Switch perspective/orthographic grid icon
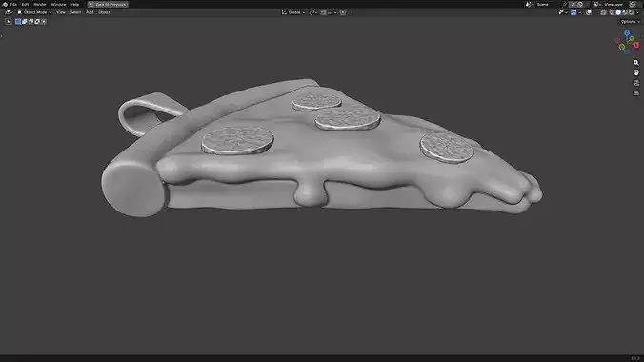The image size is (644, 362). (x=636, y=92)
